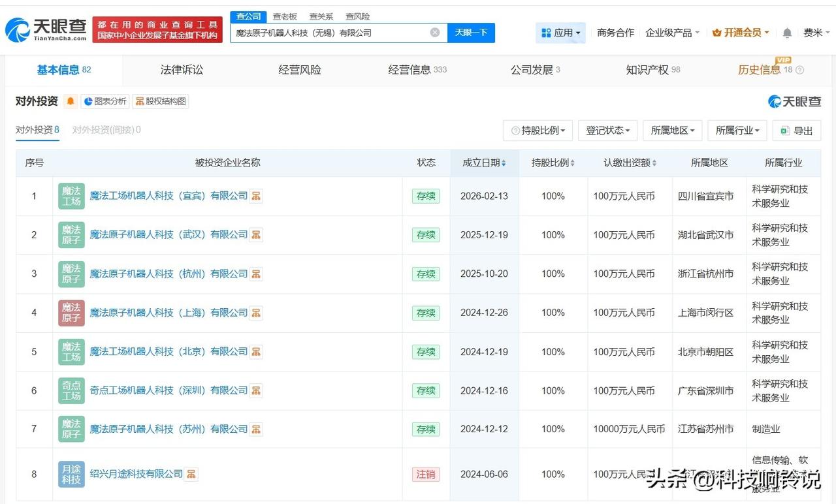Click the 10000万元人民币 capital cell
The height and width of the screenshot is (504, 836).
(629, 429)
